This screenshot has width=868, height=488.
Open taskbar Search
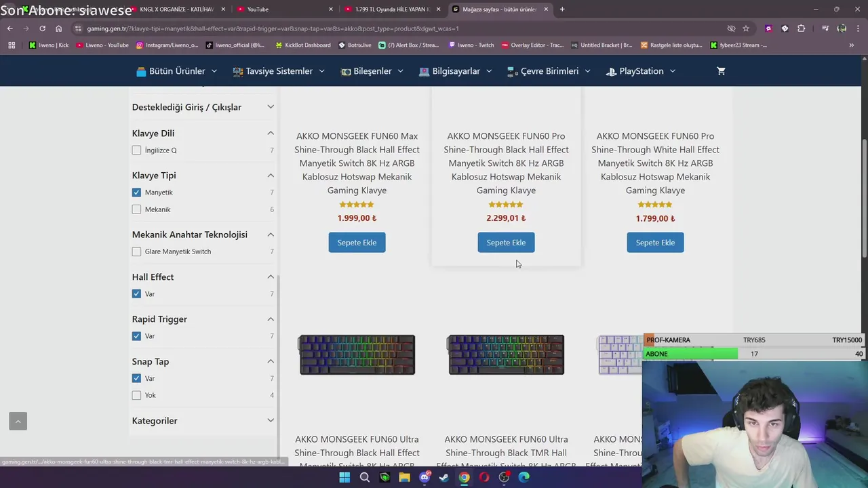pyautogui.click(x=364, y=477)
